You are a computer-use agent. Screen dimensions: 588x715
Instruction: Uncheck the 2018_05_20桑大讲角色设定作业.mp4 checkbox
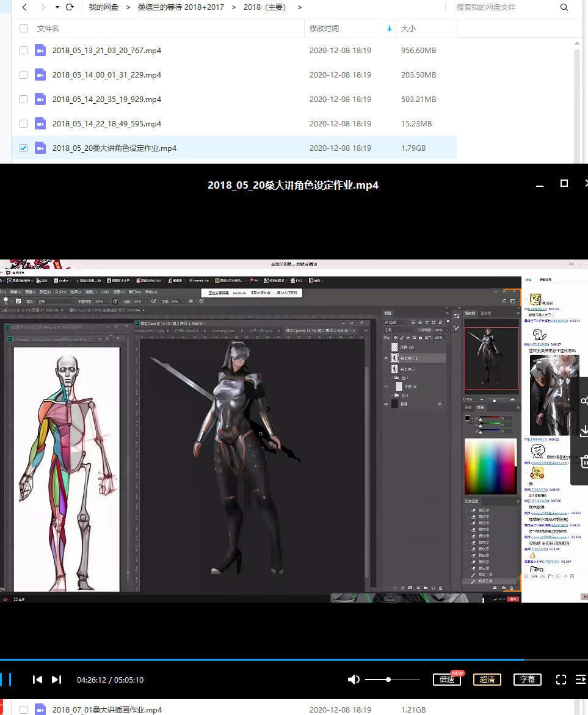click(23, 148)
